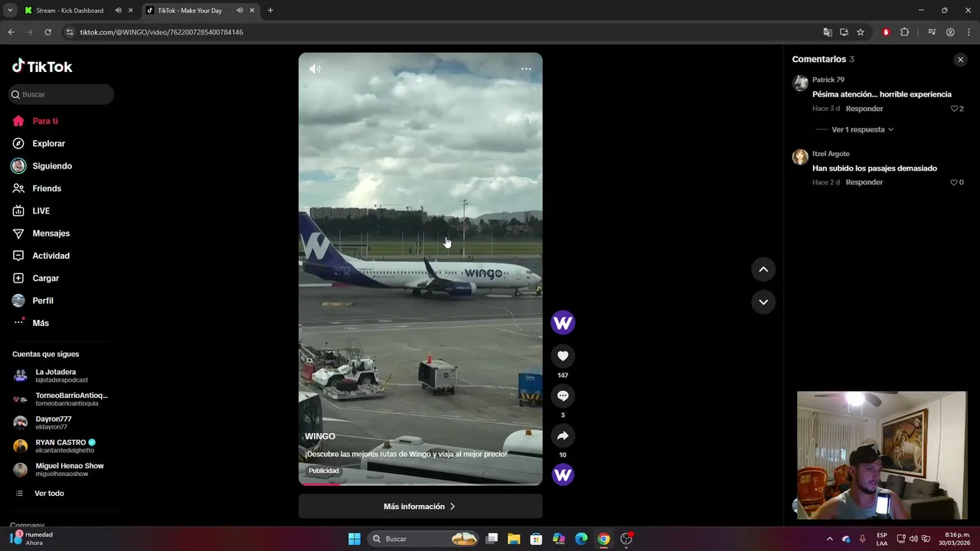Click the 'Más información' button
980x551 pixels.
point(420,507)
